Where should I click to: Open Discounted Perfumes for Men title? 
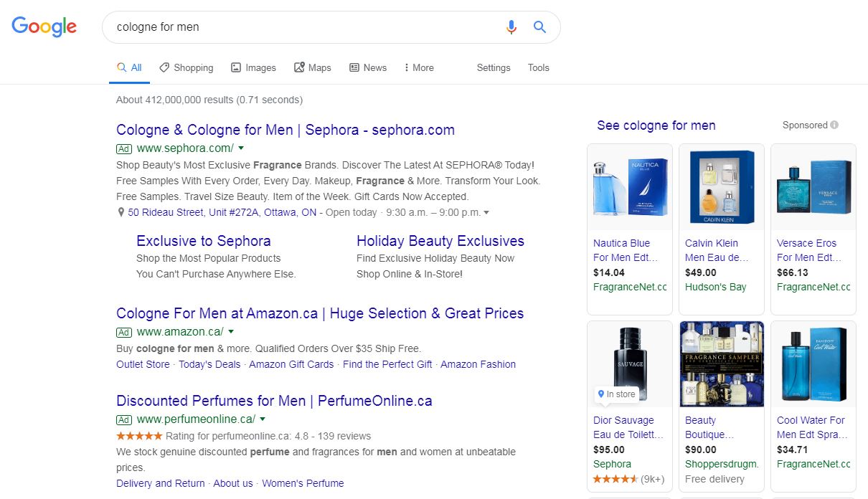tap(274, 401)
